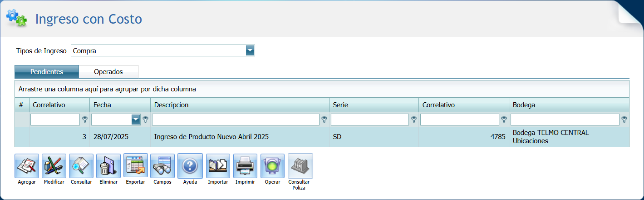Image resolution: width=644 pixels, height=200 pixels.
Task: Click the Exportar icon
Action: [136, 166]
